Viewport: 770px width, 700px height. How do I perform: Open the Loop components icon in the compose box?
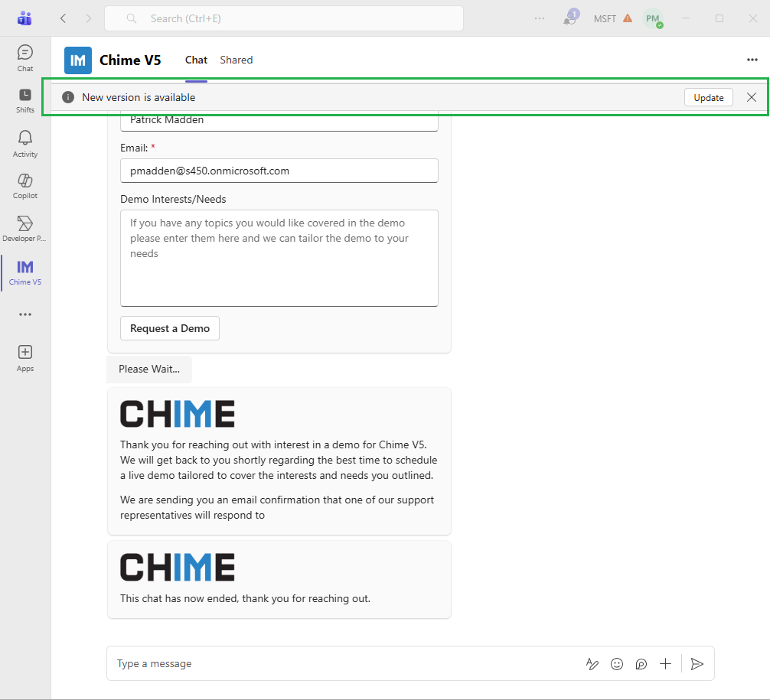[x=641, y=664]
